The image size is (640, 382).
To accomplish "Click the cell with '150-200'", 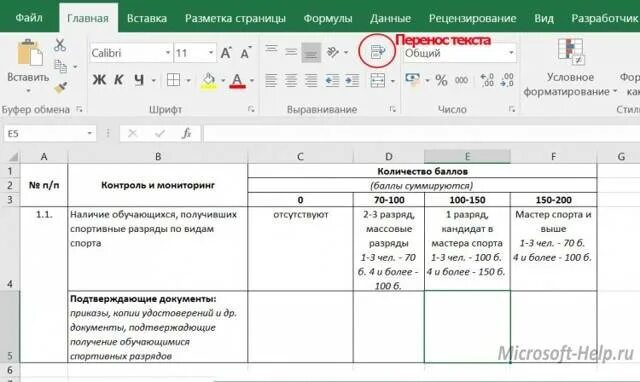I will pyautogui.click(x=553, y=200).
